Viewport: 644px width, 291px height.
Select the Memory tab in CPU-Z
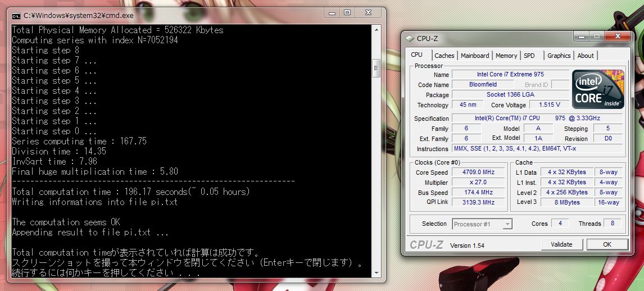(506, 56)
